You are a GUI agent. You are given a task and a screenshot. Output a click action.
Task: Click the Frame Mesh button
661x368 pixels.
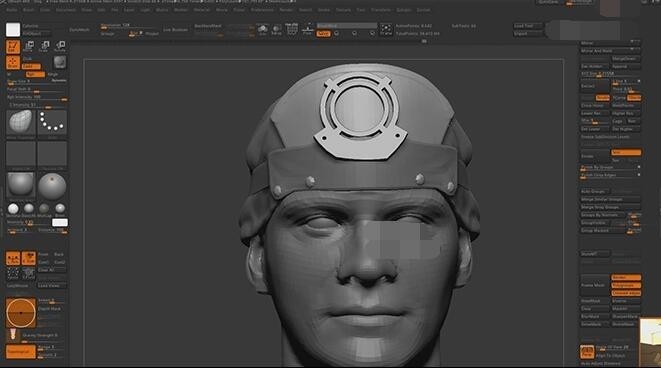pyautogui.click(x=594, y=285)
